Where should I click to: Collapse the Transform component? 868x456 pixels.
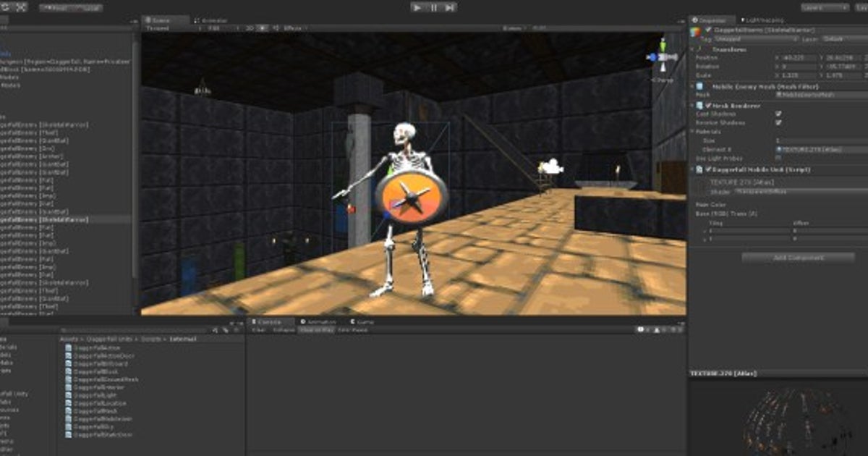692,50
